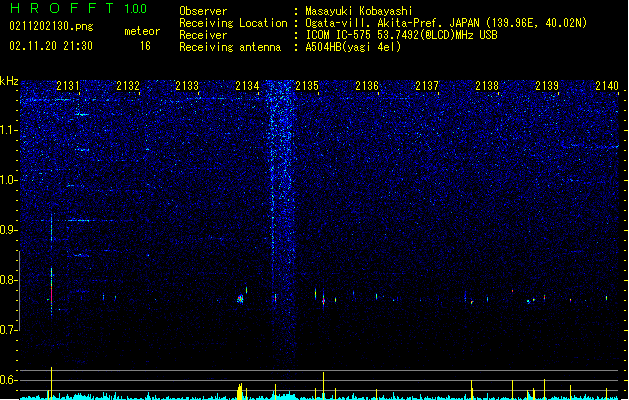The height and width of the screenshot is (400, 629).
Task: Click the 2138 time axis label
Action: 487,85
